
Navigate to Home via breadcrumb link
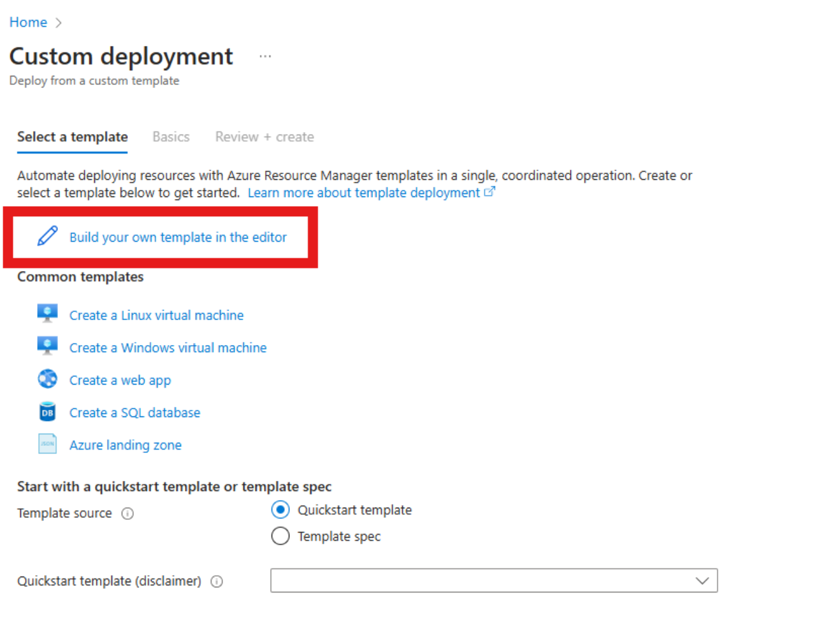pyautogui.click(x=28, y=22)
